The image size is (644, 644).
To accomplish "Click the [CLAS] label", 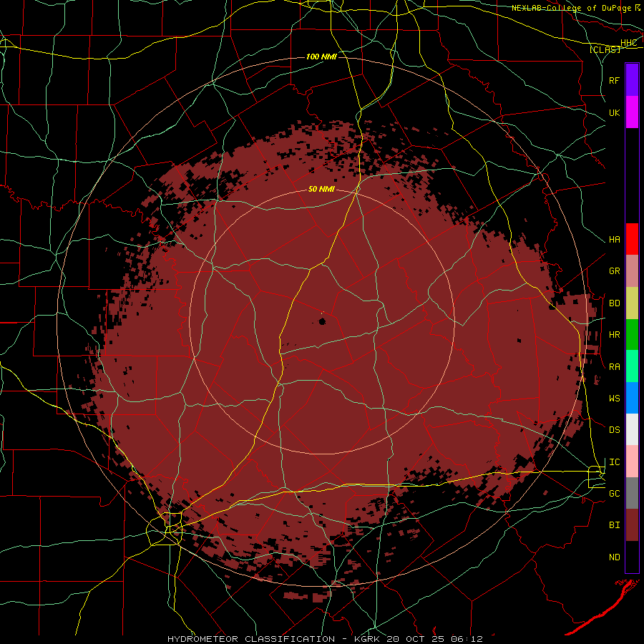I will 605,49.
